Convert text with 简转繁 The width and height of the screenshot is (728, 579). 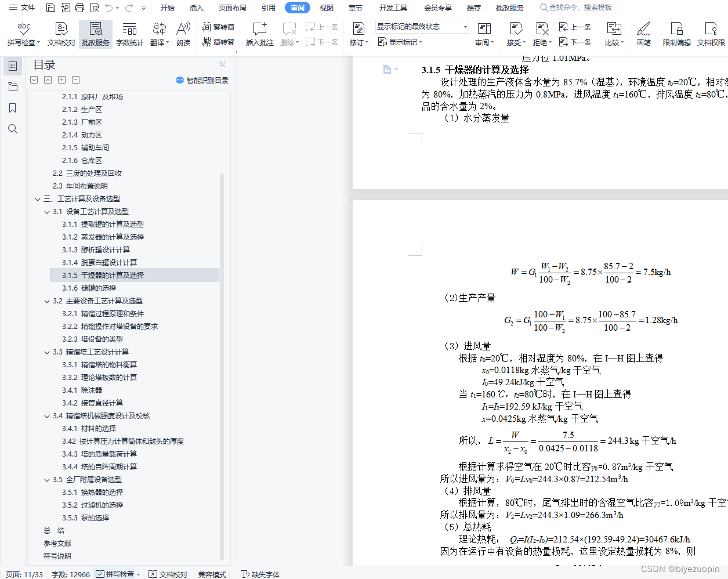coord(218,42)
